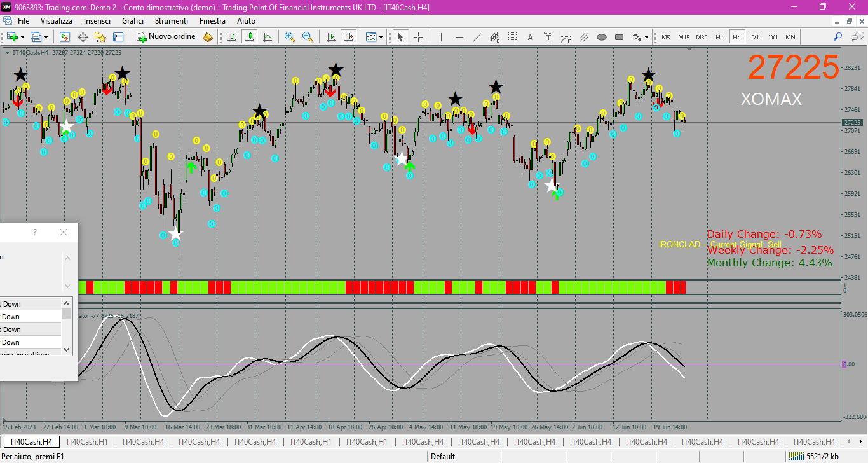Set timeframe to D1
The image size is (868, 463).
coord(755,37)
